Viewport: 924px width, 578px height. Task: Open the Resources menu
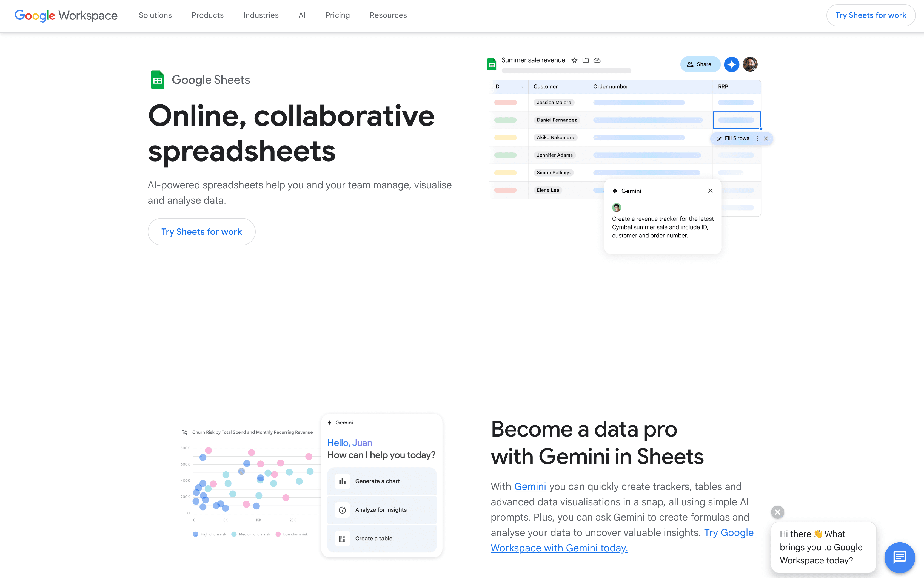[x=388, y=15]
